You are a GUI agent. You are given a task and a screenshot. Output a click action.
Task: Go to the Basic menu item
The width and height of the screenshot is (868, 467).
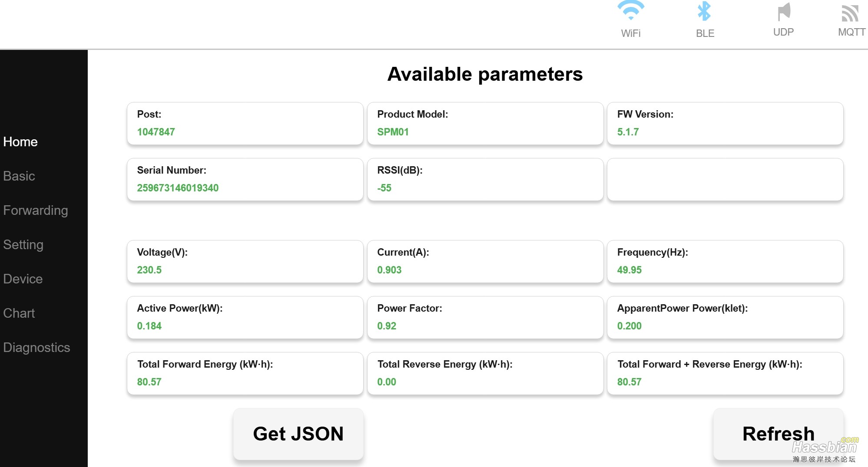[19, 176]
